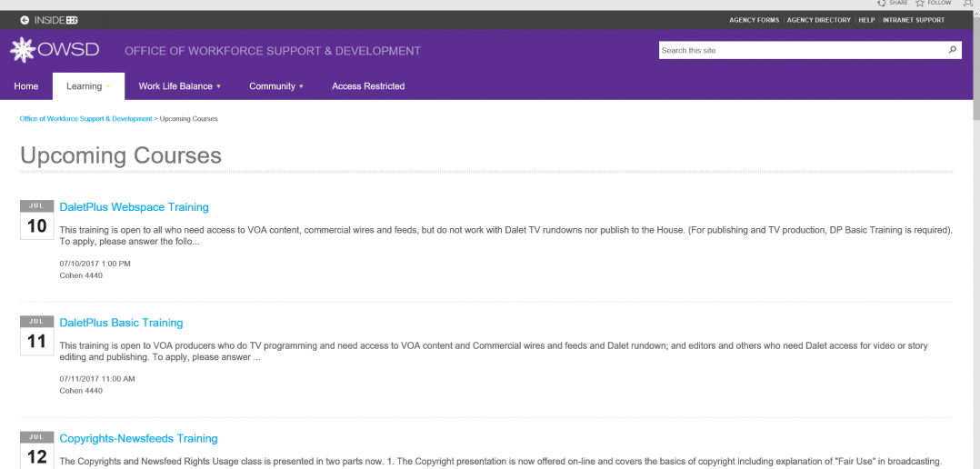Click the INSIDE BBG header text
Viewport: 980px width, 469px height.
[x=55, y=20]
